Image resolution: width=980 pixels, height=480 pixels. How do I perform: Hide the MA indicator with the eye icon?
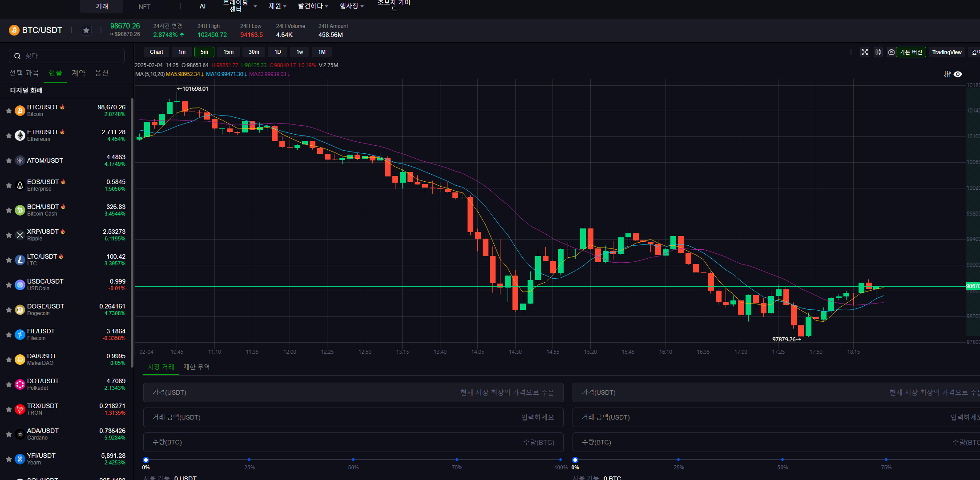(958, 74)
